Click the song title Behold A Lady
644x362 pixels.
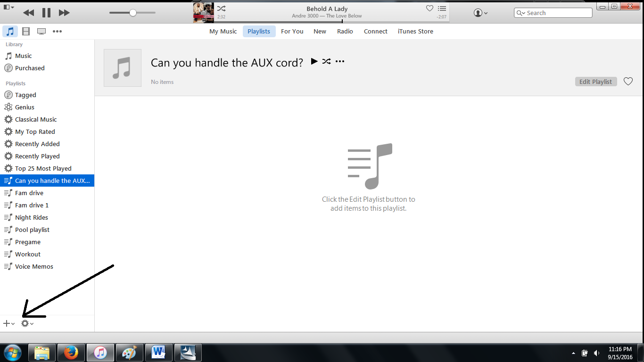pyautogui.click(x=327, y=8)
